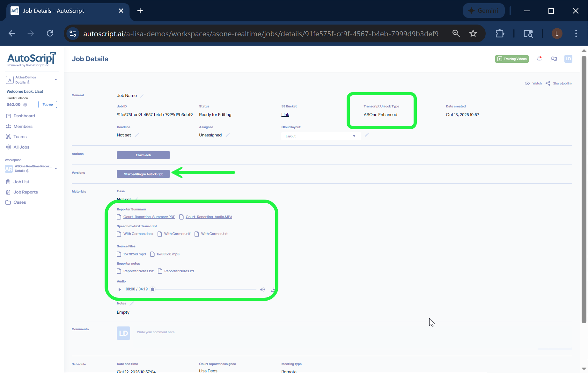Screen dimensions: 588x373
Task: Toggle Watch on this job
Action: click(533, 84)
